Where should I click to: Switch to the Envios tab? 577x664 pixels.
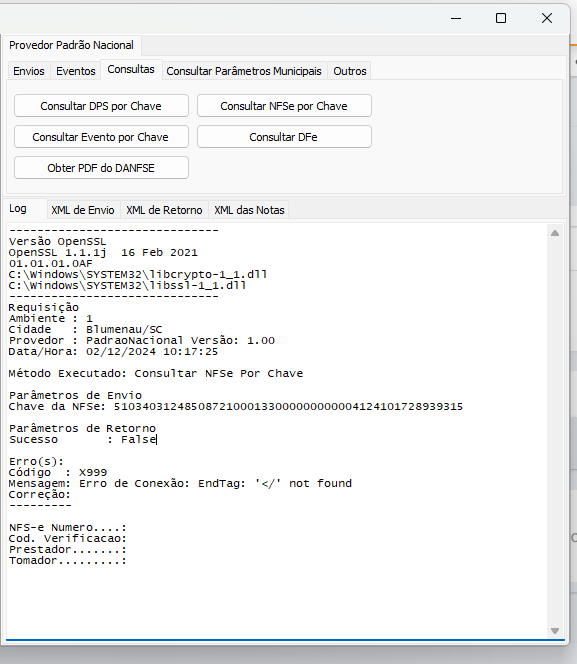point(29,71)
